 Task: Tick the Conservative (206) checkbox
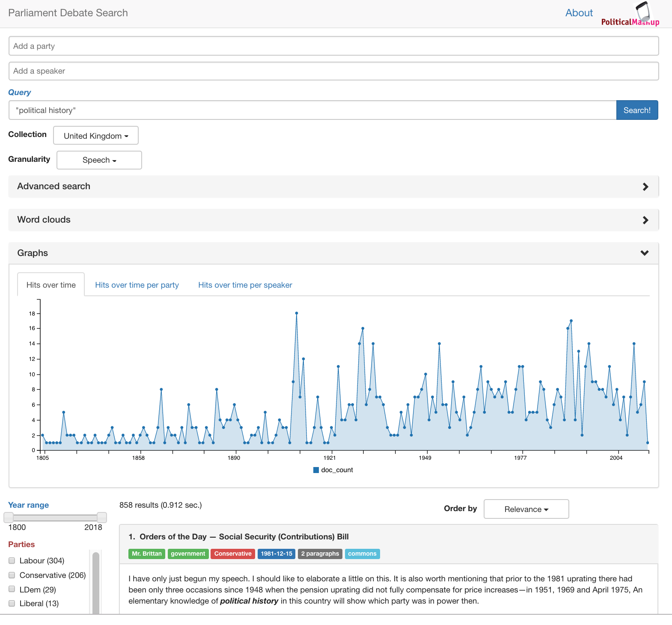click(12, 575)
